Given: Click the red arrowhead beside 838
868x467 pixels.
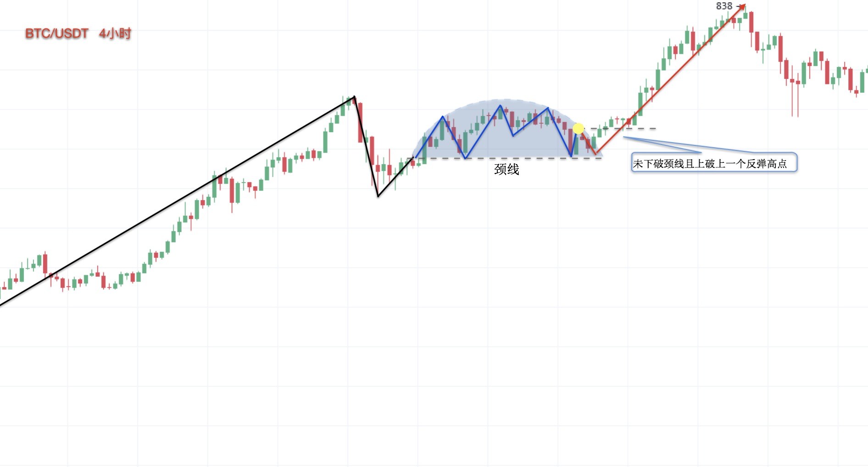Looking at the screenshot, I should [x=742, y=7].
